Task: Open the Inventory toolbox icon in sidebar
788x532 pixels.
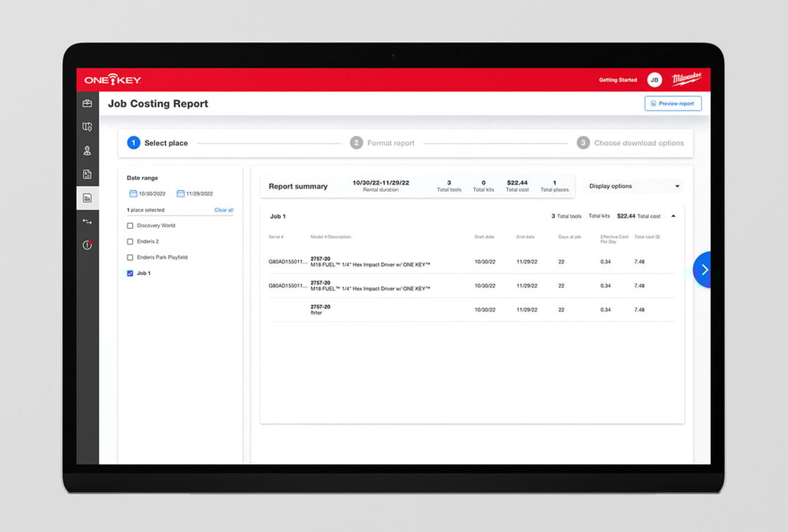Action: point(87,102)
